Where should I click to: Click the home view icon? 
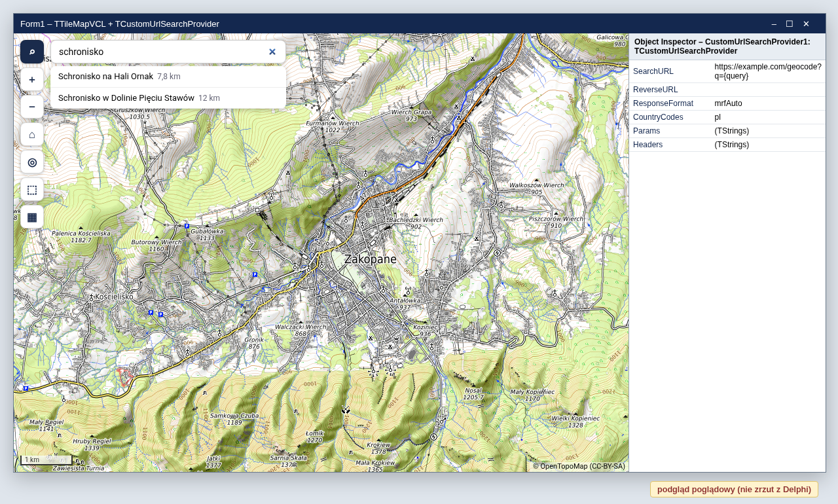(x=32, y=134)
